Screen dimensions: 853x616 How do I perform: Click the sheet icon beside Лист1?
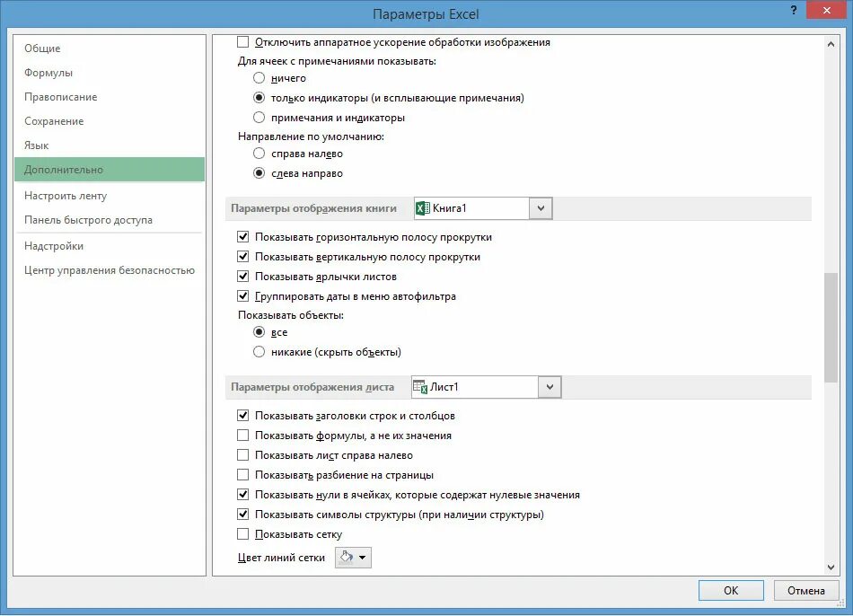(x=420, y=387)
